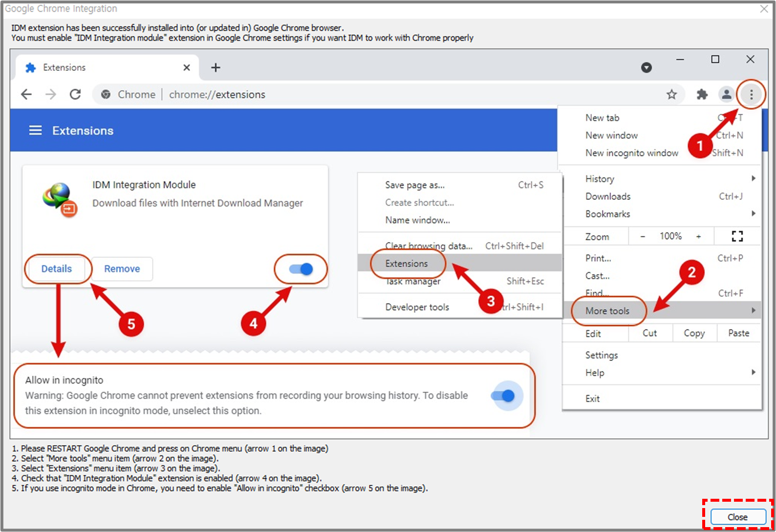Expand the Bookmarks submenu arrow
The width and height of the screenshot is (776, 532).
click(754, 214)
